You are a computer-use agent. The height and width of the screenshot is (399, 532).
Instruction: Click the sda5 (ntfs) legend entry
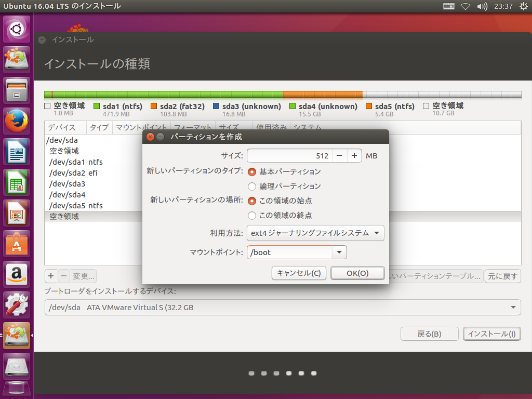390,110
